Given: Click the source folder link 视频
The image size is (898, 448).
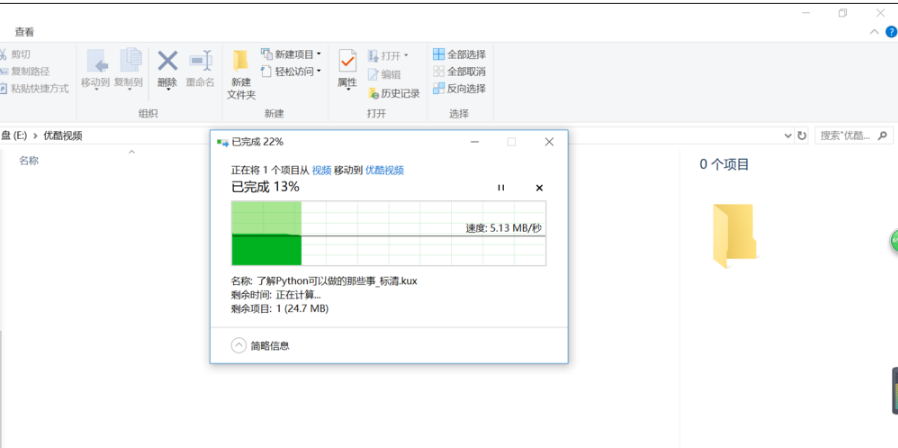Looking at the screenshot, I should pyautogui.click(x=321, y=170).
